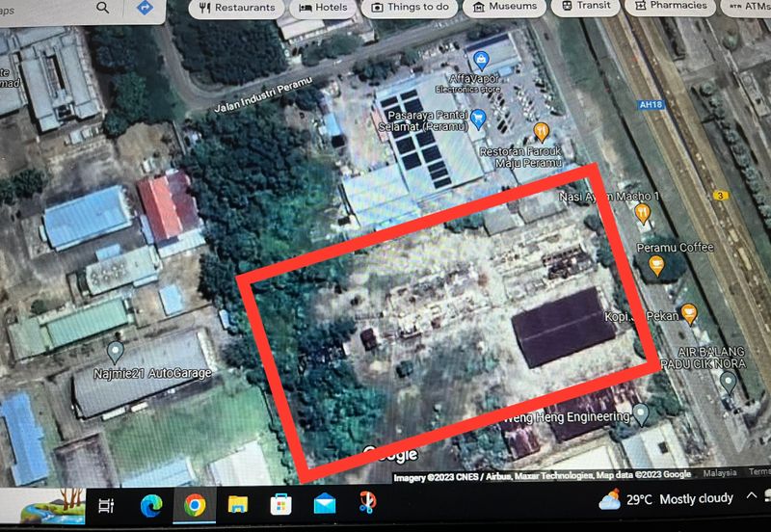
Task: Click the Nasi Ayam Macho 1 pin
Action: (x=643, y=214)
